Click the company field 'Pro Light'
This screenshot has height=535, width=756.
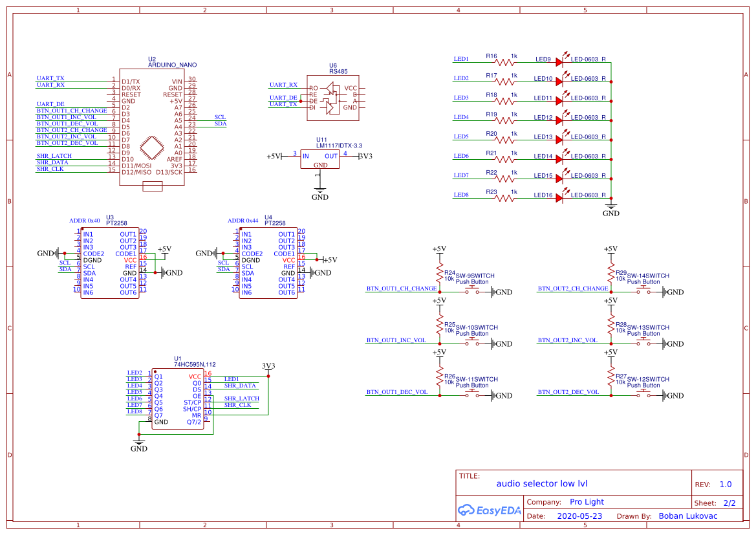coord(587,502)
